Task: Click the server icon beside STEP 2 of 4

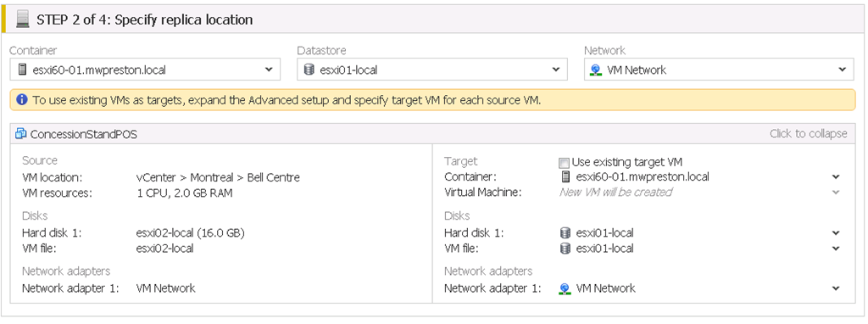Action: [23, 20]
